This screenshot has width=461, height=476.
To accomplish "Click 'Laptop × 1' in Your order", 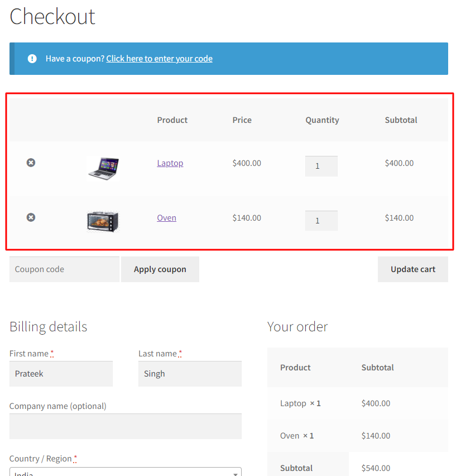I will (300, 403).
